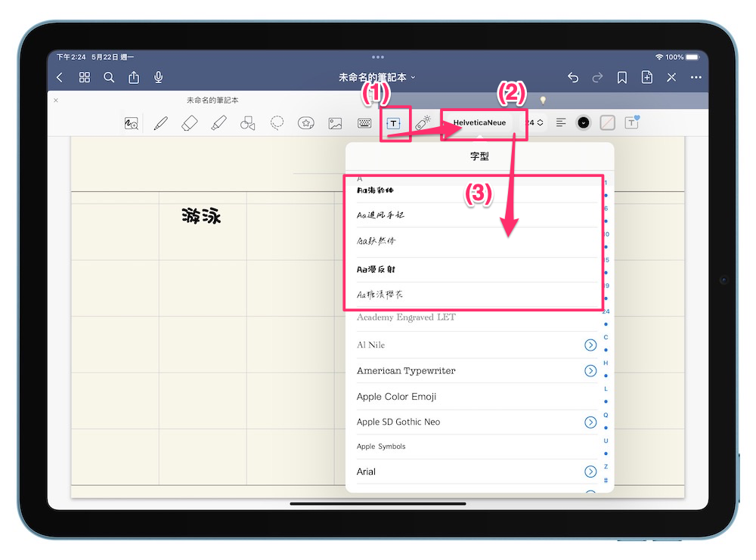Choose the Image insert tool
Screen dimensions: 756x560
click(336, 123)
